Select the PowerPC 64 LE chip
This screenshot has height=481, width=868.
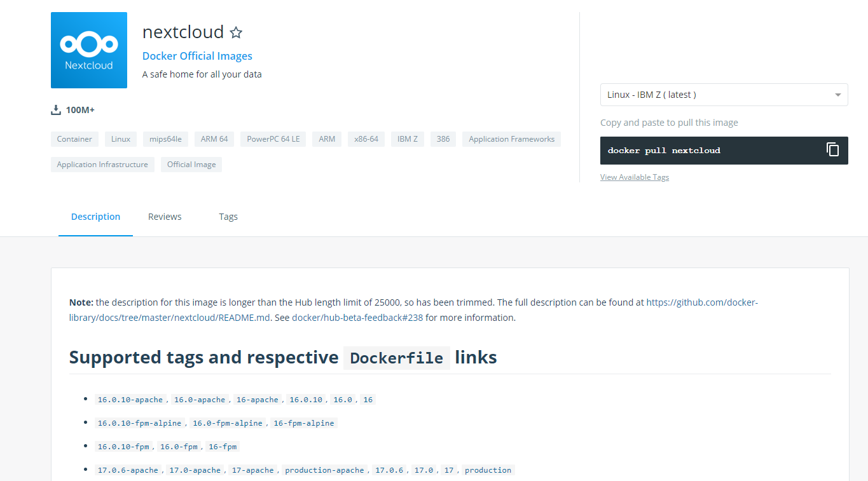pyautogui.click(x=273, y=139)
